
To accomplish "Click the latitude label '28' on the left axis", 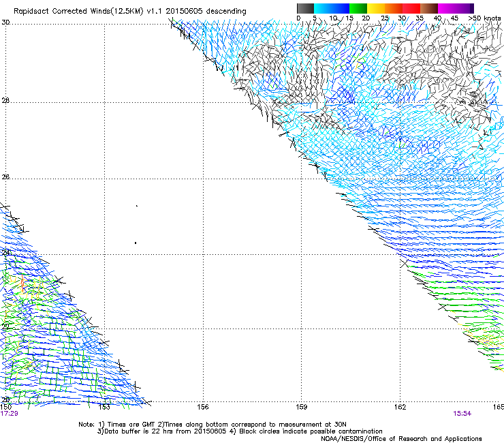I will coord(5,101).
